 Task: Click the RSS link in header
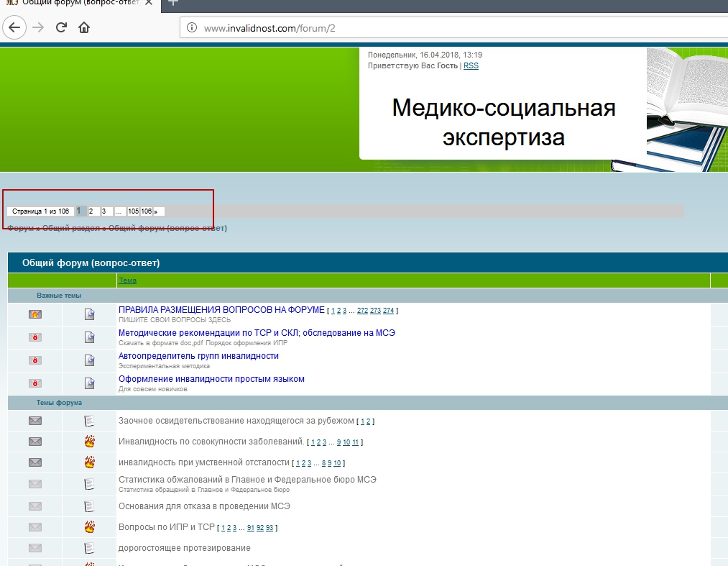click(x=471, y=65)
